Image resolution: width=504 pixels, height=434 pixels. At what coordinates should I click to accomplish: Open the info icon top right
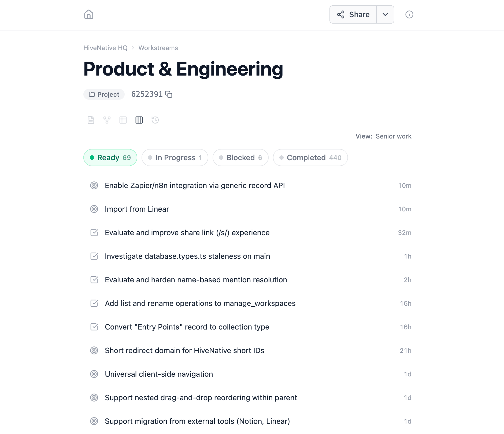409,14
